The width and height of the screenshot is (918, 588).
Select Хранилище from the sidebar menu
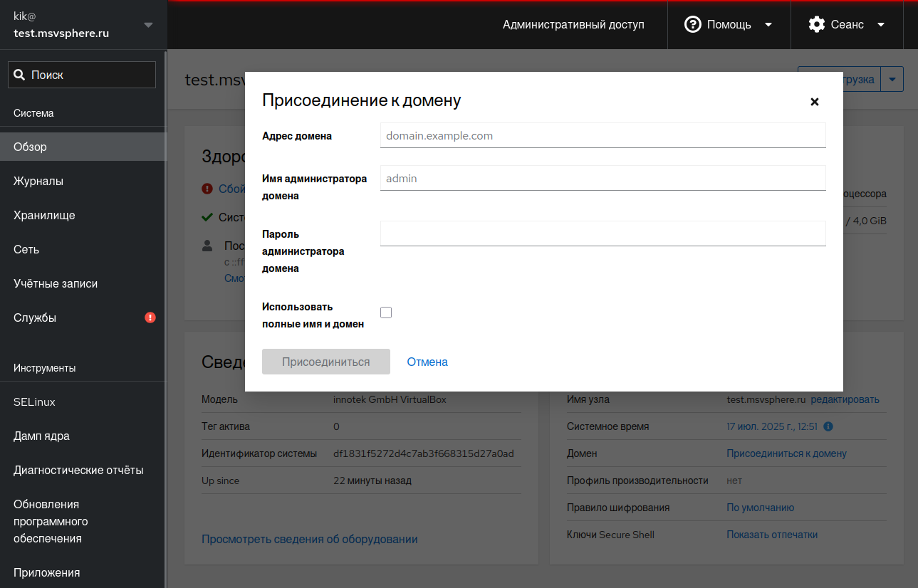coord(44,216)
